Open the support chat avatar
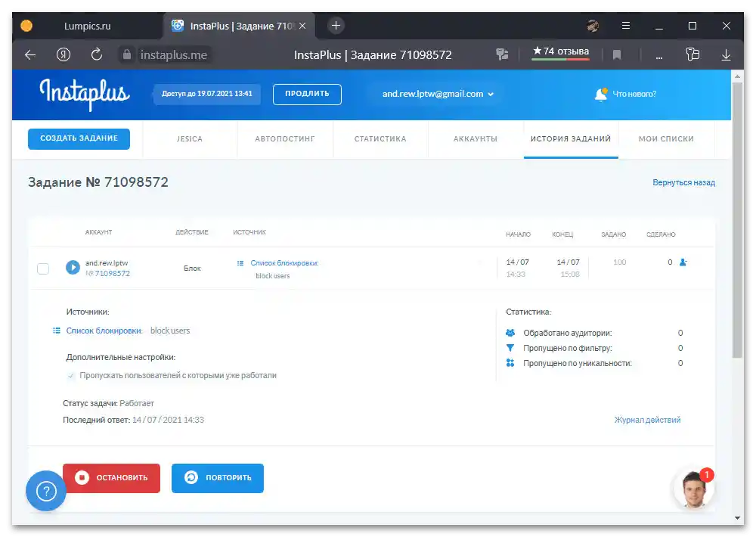 pyautogui.click(x=693, y=489)
